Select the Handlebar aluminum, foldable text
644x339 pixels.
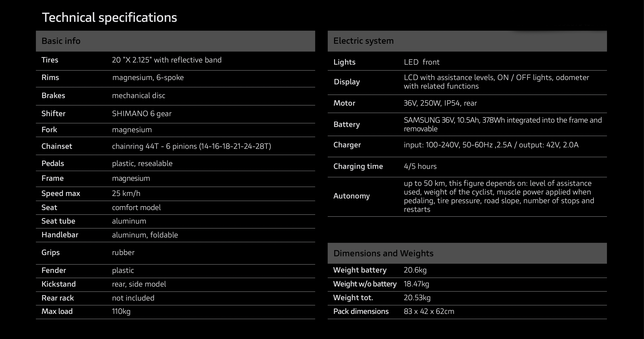point(145,235)
